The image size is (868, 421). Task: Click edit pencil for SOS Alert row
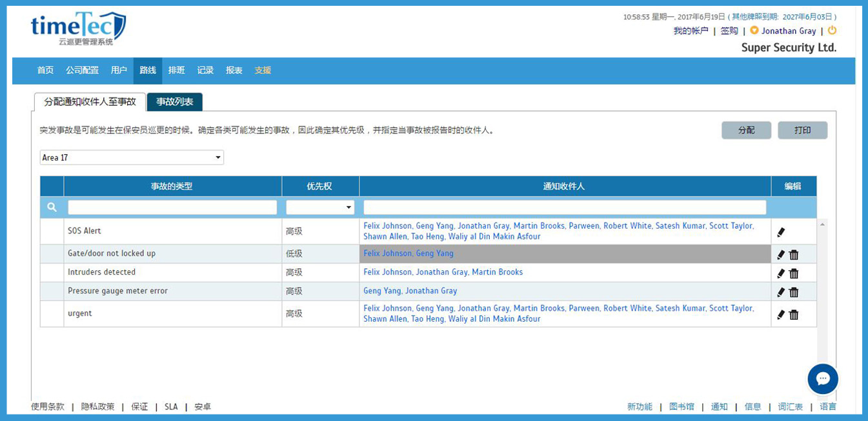pos(781,232)
